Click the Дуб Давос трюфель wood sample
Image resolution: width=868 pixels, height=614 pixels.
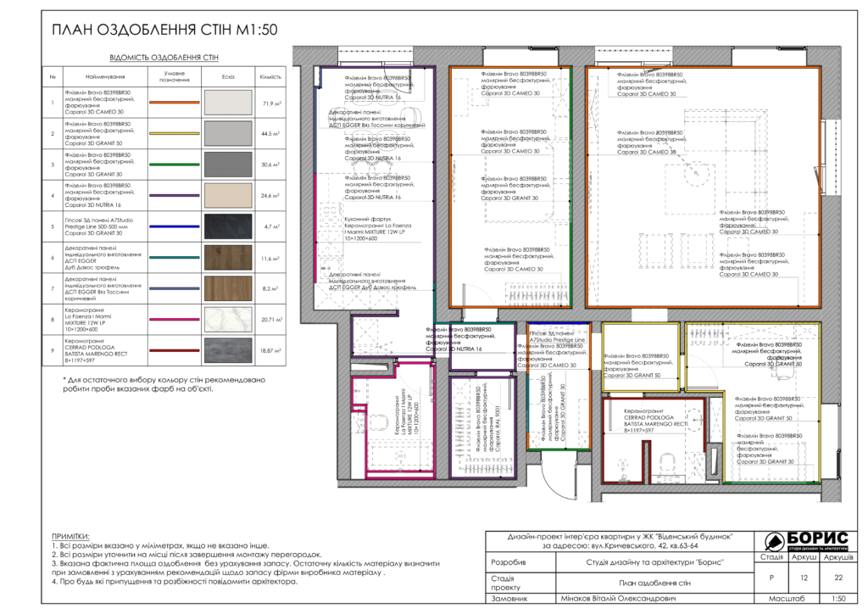point(227,258)
